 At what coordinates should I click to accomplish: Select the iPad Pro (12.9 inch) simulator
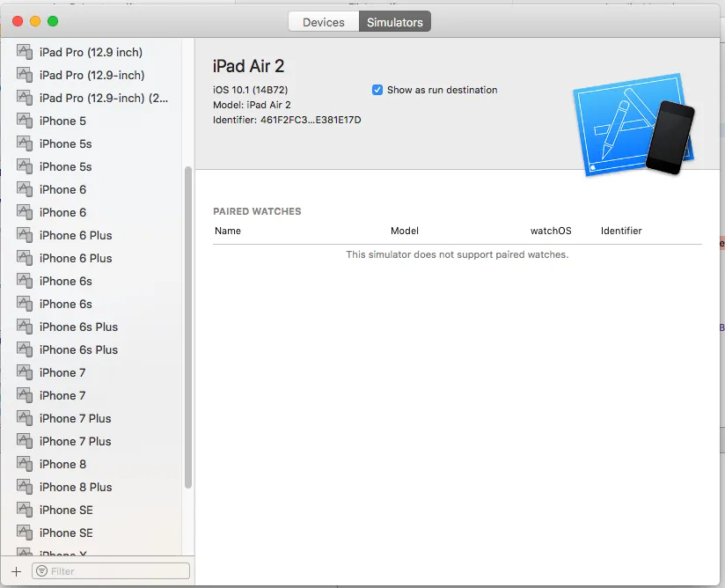click(92, 52)
